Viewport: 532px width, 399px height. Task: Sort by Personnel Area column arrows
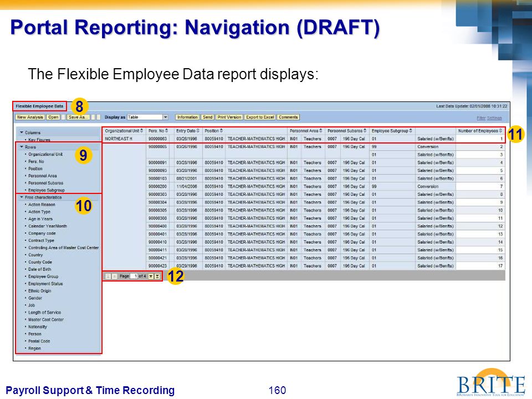click(321, 131)
